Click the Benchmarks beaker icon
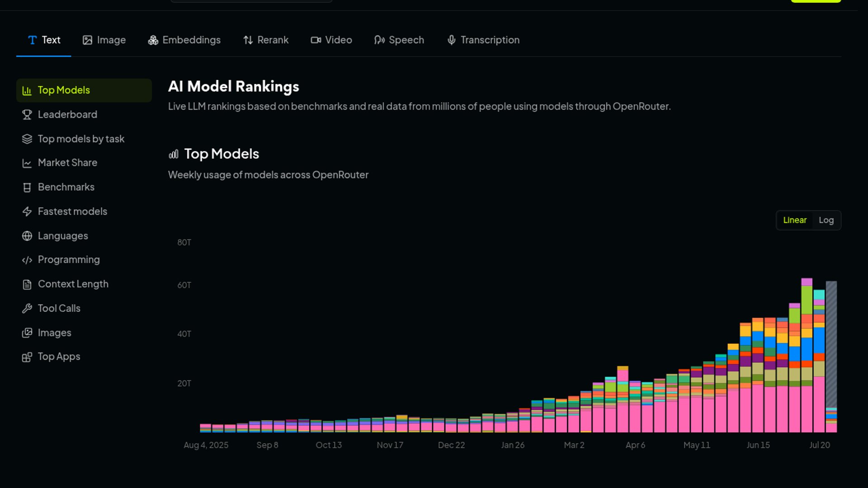Screen dimensions: 868x488 pyautogui.click(x=27, y=188)
